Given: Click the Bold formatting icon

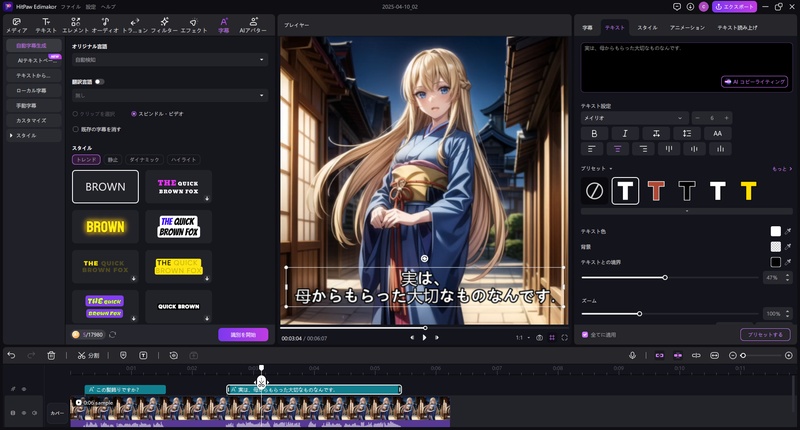Looking at the screenshot, I should tap(594, 133).
